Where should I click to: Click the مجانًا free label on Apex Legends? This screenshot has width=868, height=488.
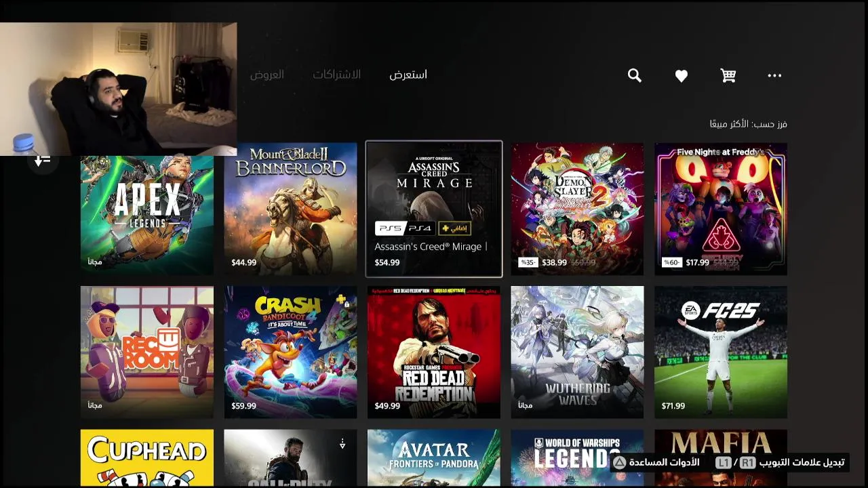click(95, 262)
